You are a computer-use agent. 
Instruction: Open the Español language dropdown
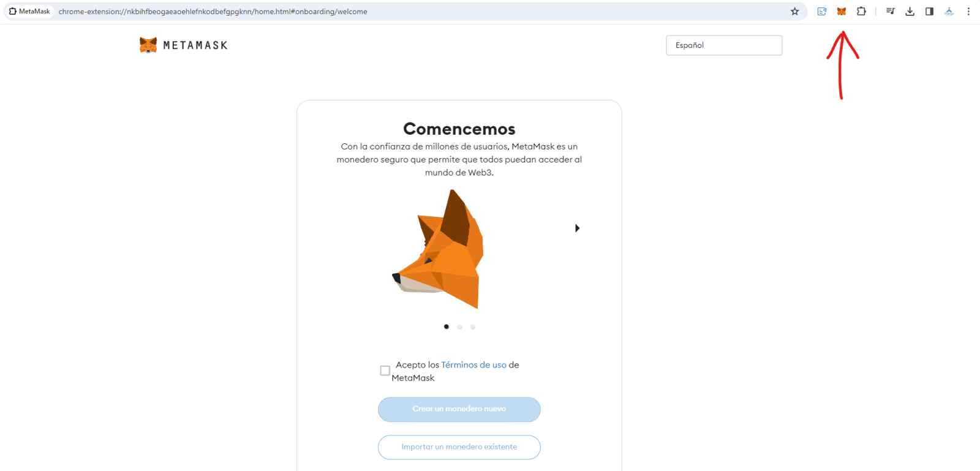tap(724, 45)
